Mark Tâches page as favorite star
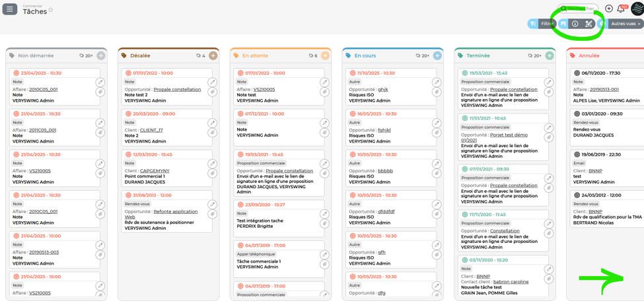The image size is (644, 305). 51,9
